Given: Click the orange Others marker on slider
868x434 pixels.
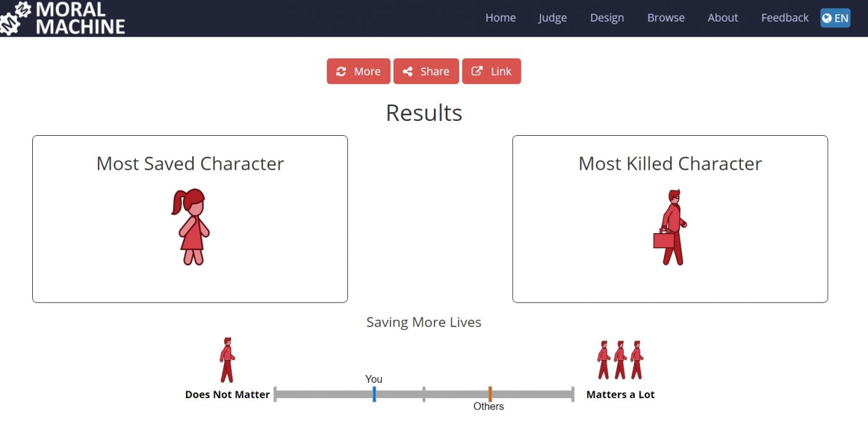Looking at the screenshot, I should click(x=490, y=394).
